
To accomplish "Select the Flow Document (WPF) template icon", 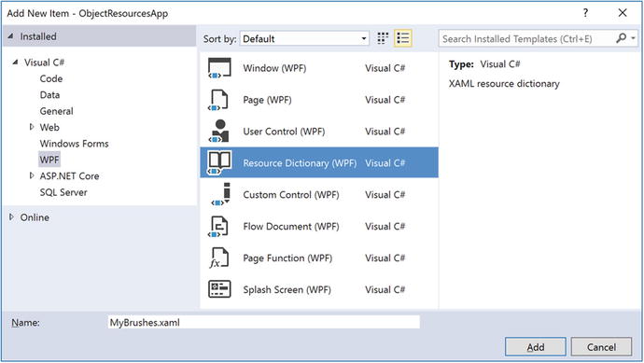I will pyautogui.click(x=219, y=226).
